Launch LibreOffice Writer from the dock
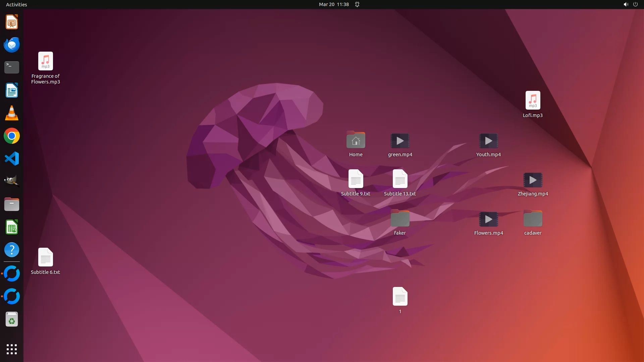 point(12,90)
